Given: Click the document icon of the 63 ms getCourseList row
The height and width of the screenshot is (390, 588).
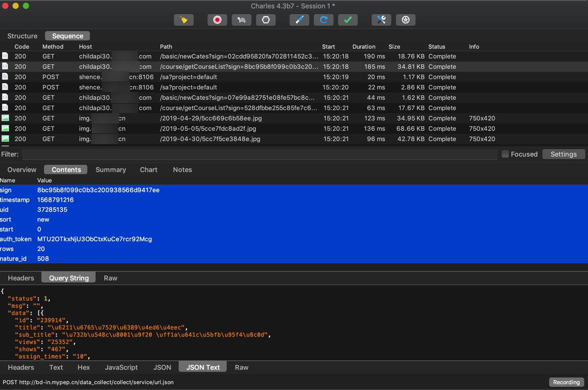Looking at the screenshot, I should pyautogui.click(x=5, y=108).
